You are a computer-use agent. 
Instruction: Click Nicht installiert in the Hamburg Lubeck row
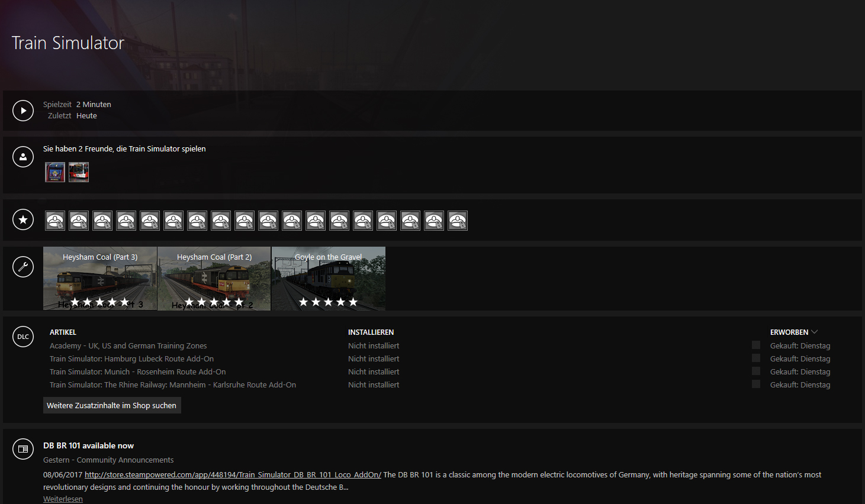click(x=374, y=358)
